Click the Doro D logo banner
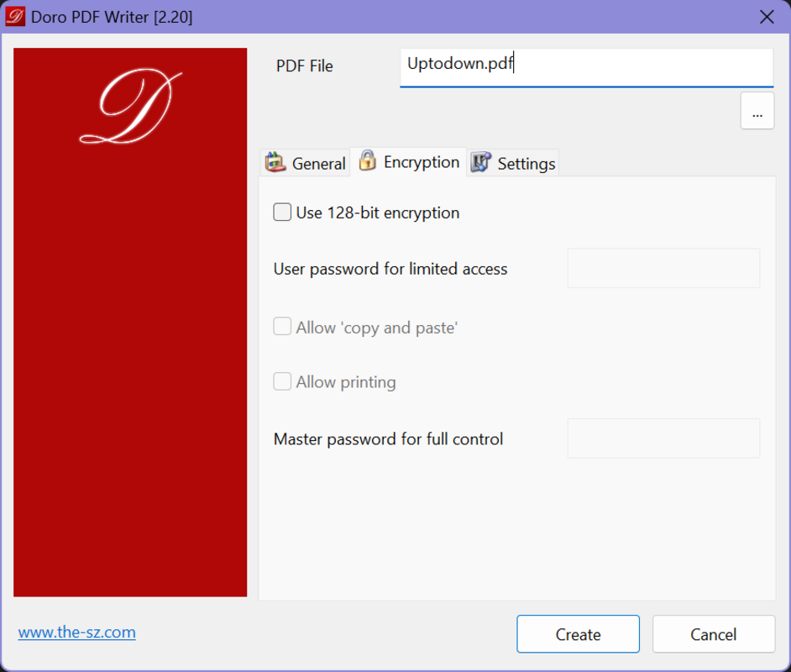The width and height of the screenshot is (791, 672). 130,323
